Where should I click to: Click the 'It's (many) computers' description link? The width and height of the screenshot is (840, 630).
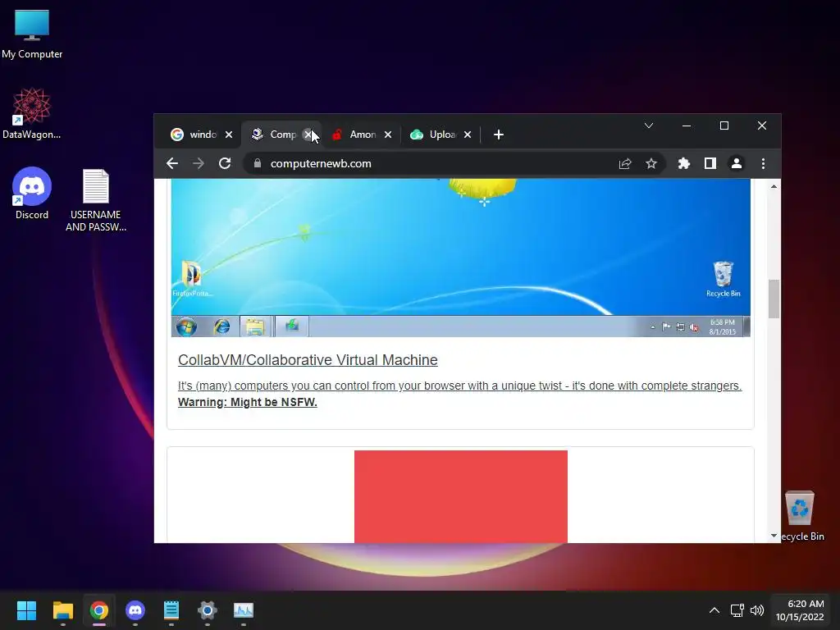tap(459, 386)
